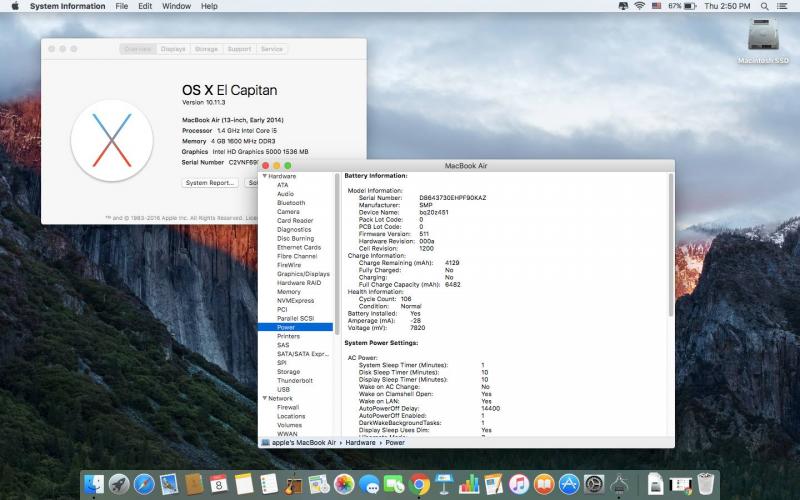Launch GarageBand from the Dock
The image size is (800, 500).
294,484
